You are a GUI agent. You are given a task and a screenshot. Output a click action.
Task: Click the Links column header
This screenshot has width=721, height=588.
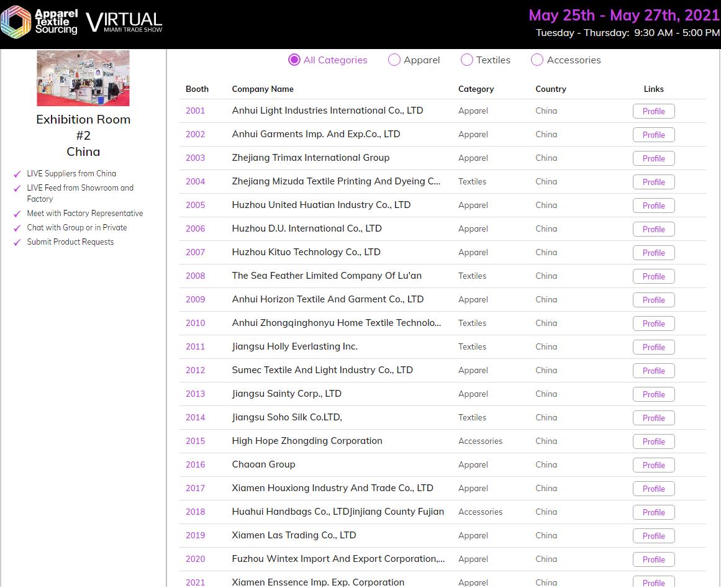tap(653, 89)
